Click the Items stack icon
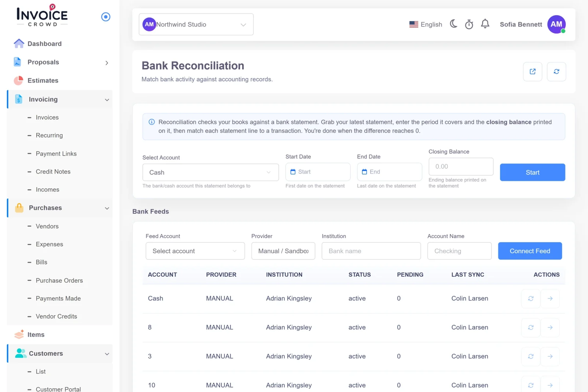Image resolution: width=588 pixels, height=392 pixels. (19, 334)
